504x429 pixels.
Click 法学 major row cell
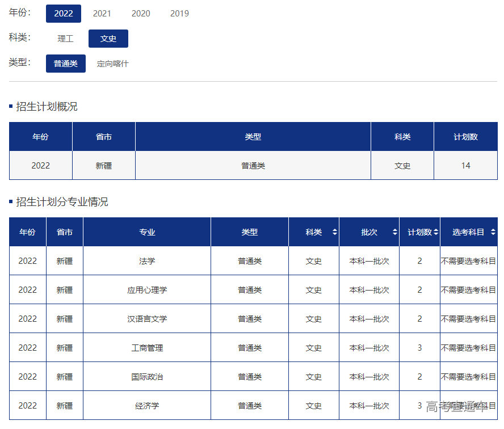(147, 261)
